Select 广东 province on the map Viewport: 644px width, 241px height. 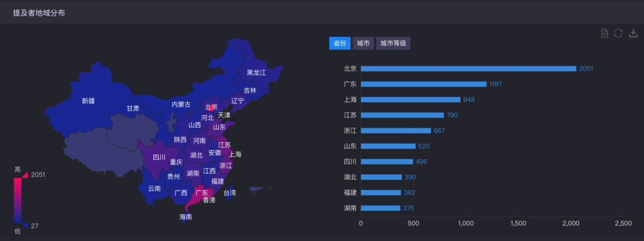click(x=202, y=193)
